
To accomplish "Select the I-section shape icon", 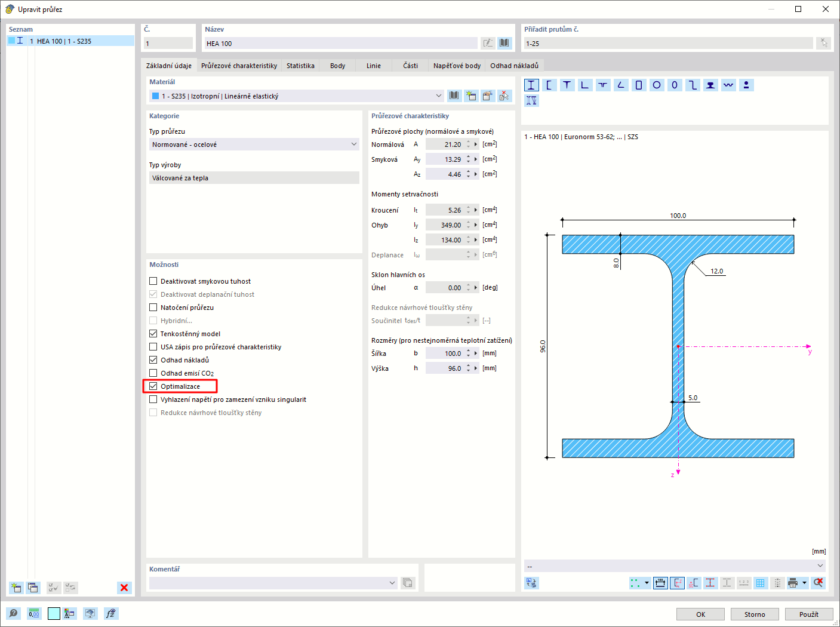I will coord(531,85).
